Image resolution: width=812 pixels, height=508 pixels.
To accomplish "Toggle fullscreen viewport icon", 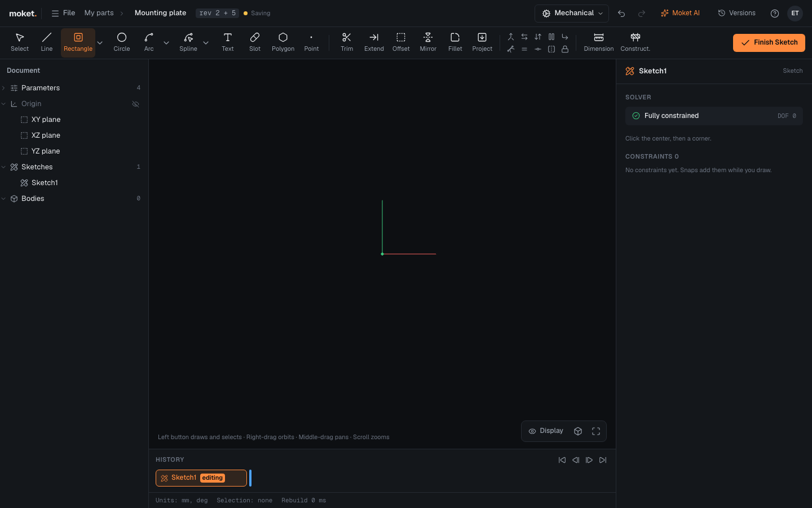I will tap(596, 431).
